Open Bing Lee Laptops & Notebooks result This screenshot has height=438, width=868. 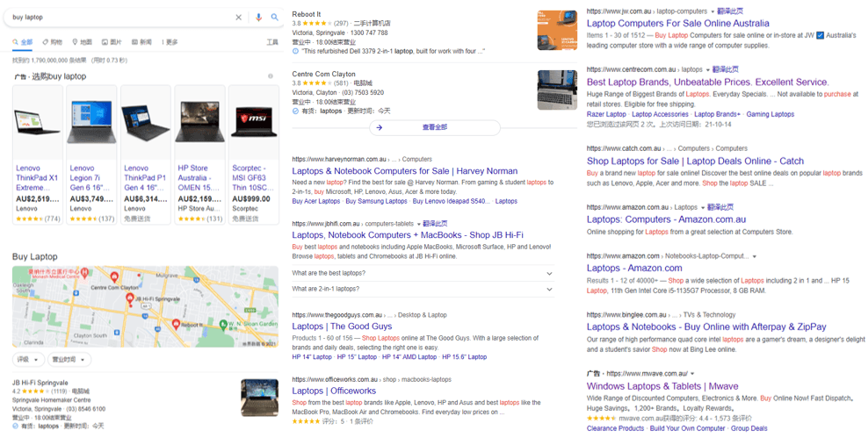706,327
